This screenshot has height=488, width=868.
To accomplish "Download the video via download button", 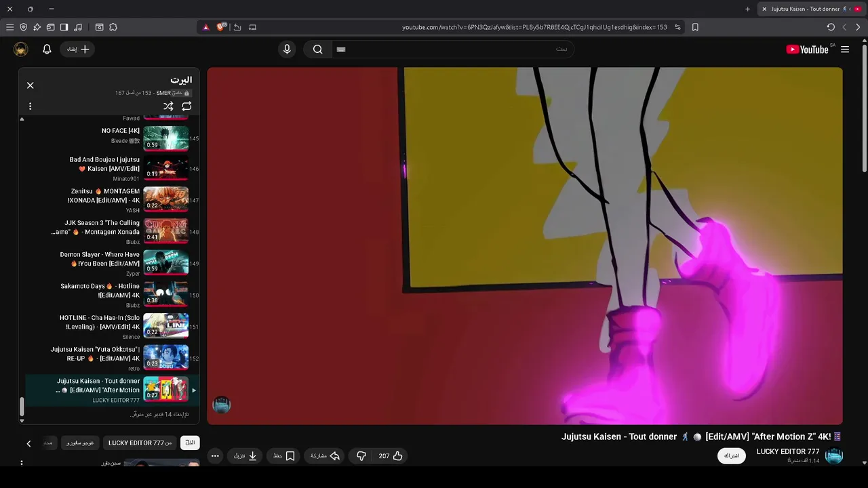I will click(x=245, y=456).
